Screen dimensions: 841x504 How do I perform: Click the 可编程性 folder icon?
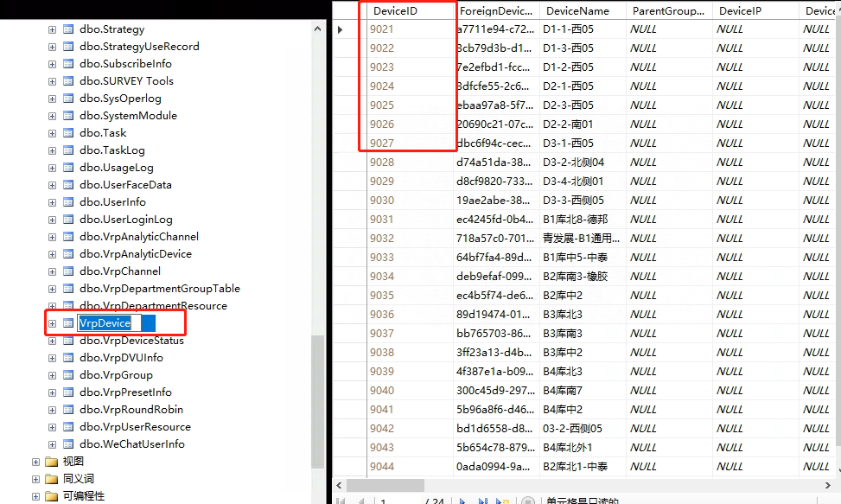(52, 496)
